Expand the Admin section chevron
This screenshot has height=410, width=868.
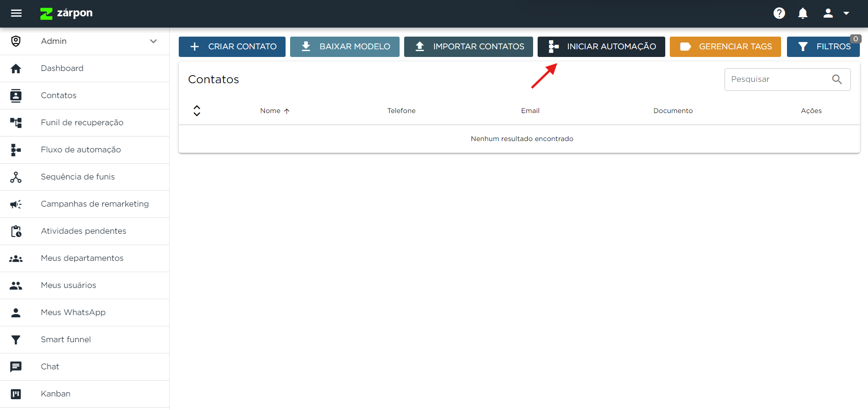coord(153,41)
